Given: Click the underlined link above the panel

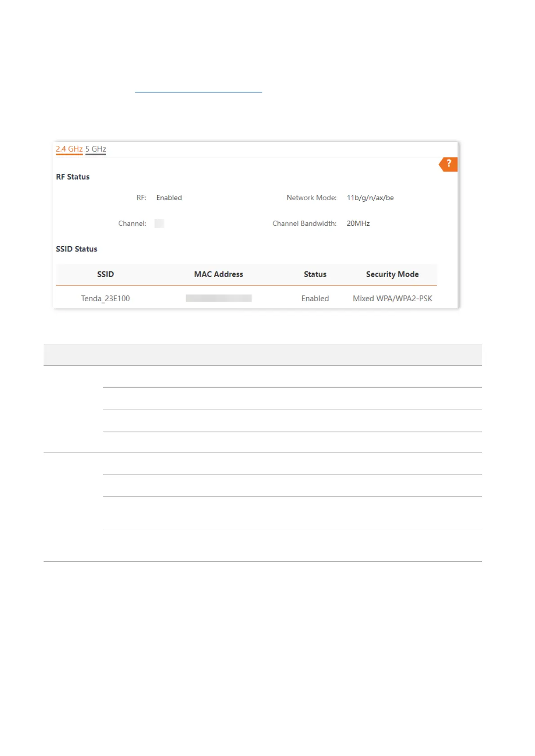Looking at the screenshot, I should pyautogui.click(x=199, y=88).
